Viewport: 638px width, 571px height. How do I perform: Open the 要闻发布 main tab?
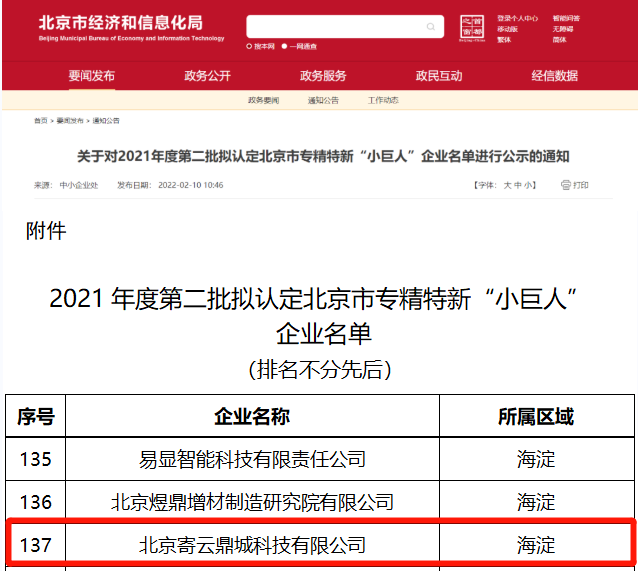tap(92, 76)
